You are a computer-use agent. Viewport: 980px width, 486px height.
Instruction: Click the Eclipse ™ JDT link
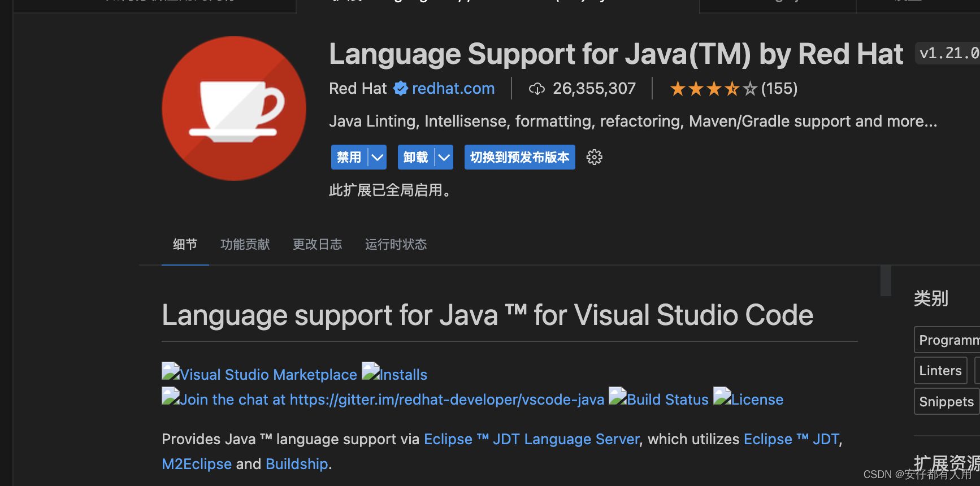[792, 439]
